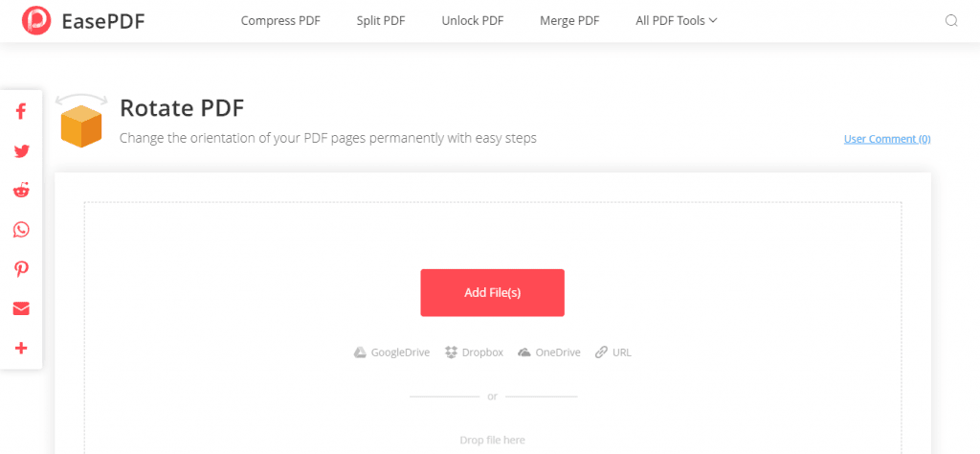Screen dimensions: 980x454
Task: Import file from Dropbox
Action: (x=474, y=352)
